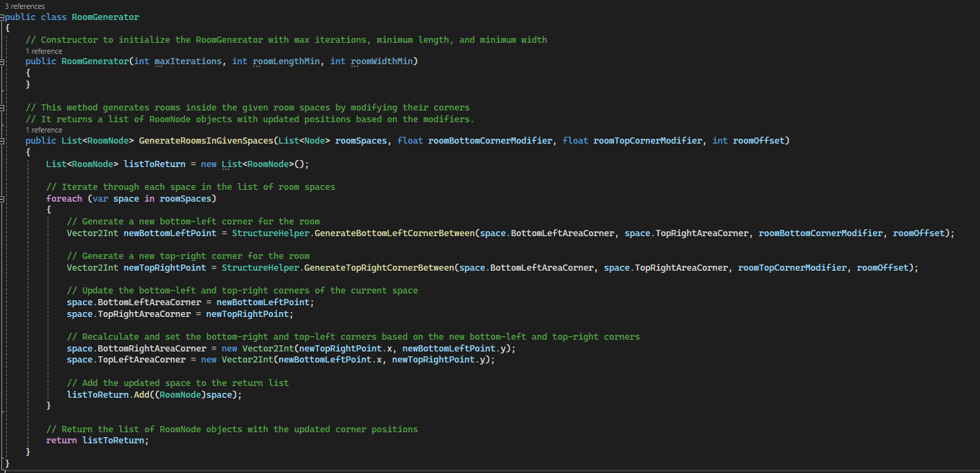Viewport: 980px width, 473px height.
Task: Click the return keyword
Action: [x=61, y=441]
